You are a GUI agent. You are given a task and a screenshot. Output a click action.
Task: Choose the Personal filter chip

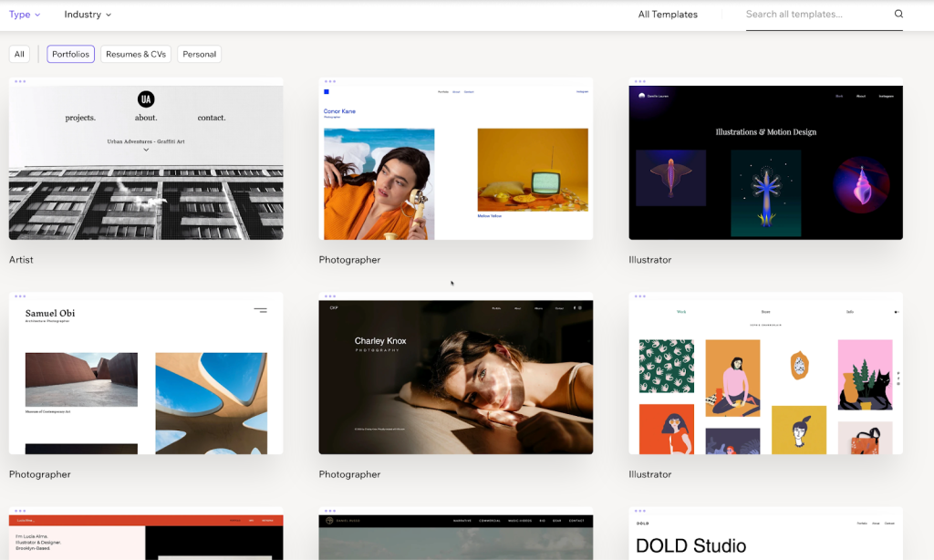coord(199,55)
